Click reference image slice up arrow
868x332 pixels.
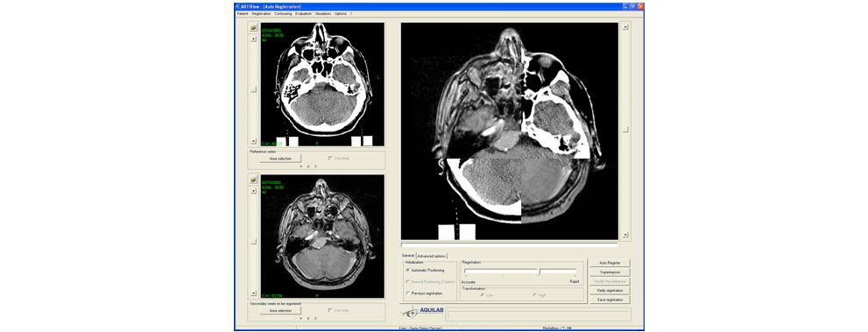(x=253, y=39)
